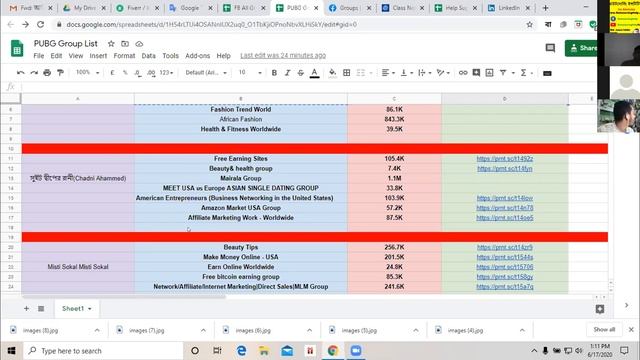The height and width of the screenshot is (360, 640).
Task: Open comment history icon near Share
Action: tap(550, 48)
